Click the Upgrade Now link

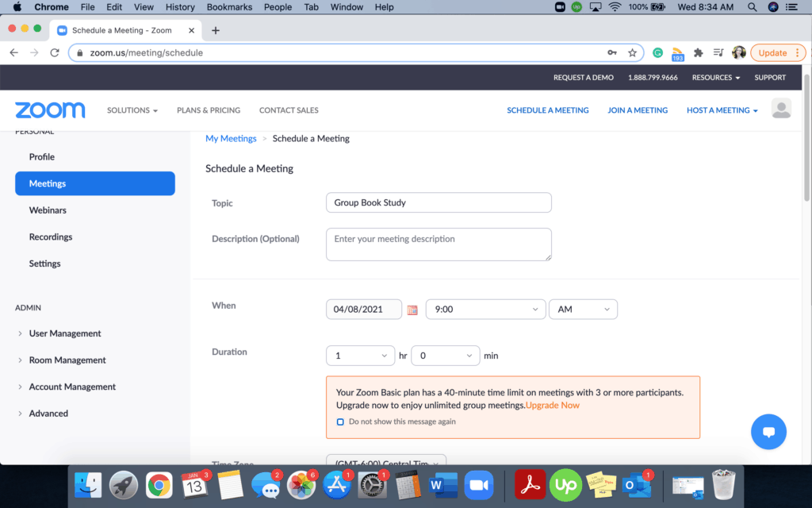553,405
